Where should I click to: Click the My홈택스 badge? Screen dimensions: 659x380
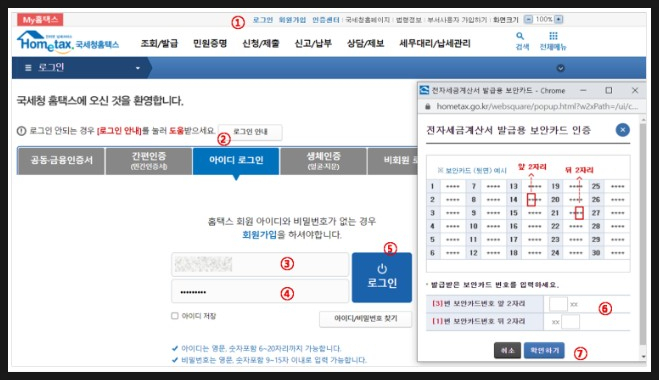40,19
